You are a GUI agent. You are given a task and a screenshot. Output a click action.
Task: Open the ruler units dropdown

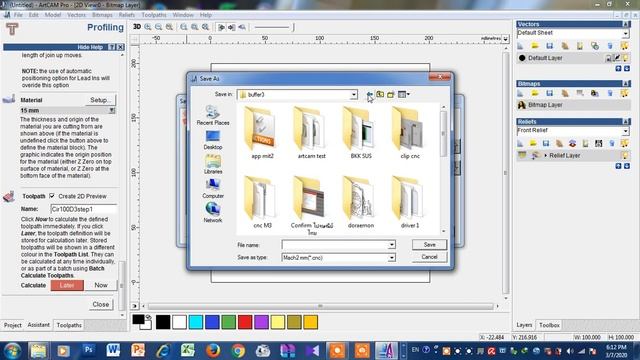pos(505,39)
